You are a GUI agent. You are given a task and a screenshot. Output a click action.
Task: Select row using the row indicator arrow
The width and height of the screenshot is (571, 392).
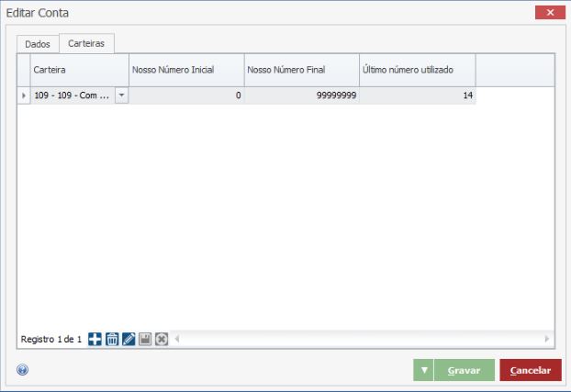[x=24, y=95]
